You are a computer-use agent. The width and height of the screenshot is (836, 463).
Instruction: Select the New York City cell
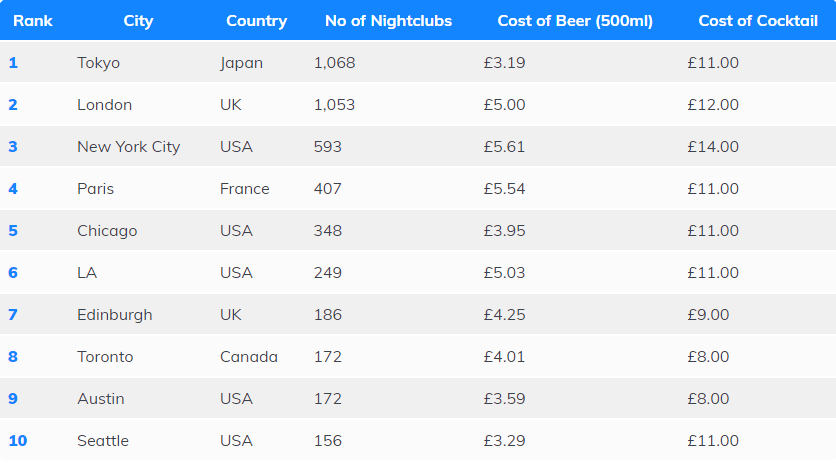tap(128, 147)
